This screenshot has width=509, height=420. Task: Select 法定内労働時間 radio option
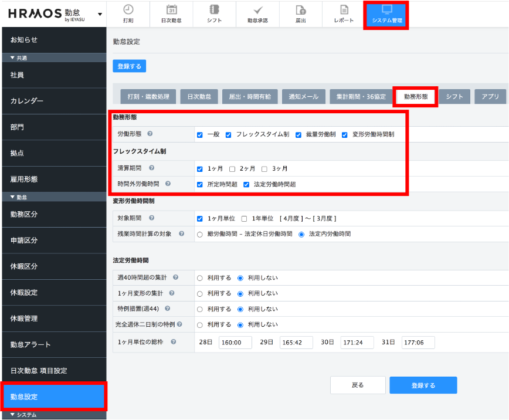301,235
